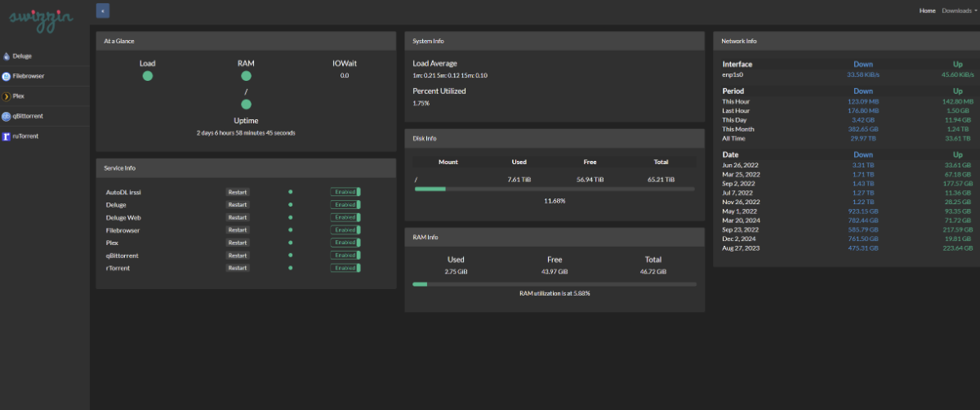Click the Network Info panel header
Viewport: 980px width, 410px height.
[x=844, y=41]
